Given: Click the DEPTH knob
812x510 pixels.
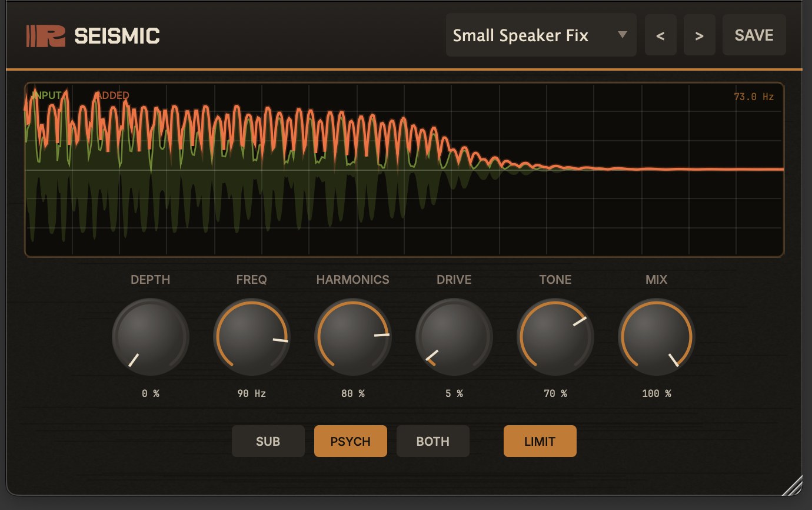Looking at the screenshot, I should (151, 337).
